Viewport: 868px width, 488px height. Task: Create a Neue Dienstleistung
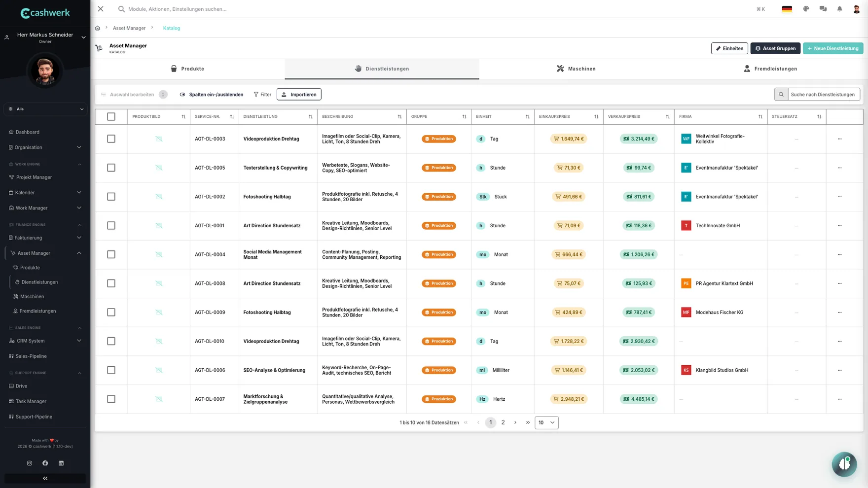point(833,48)
